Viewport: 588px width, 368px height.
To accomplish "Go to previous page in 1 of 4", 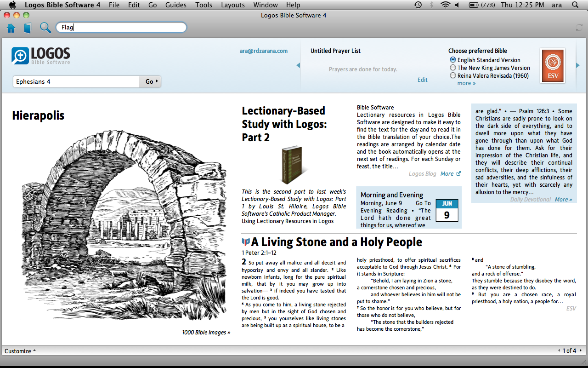I will [x=559, y=351].
